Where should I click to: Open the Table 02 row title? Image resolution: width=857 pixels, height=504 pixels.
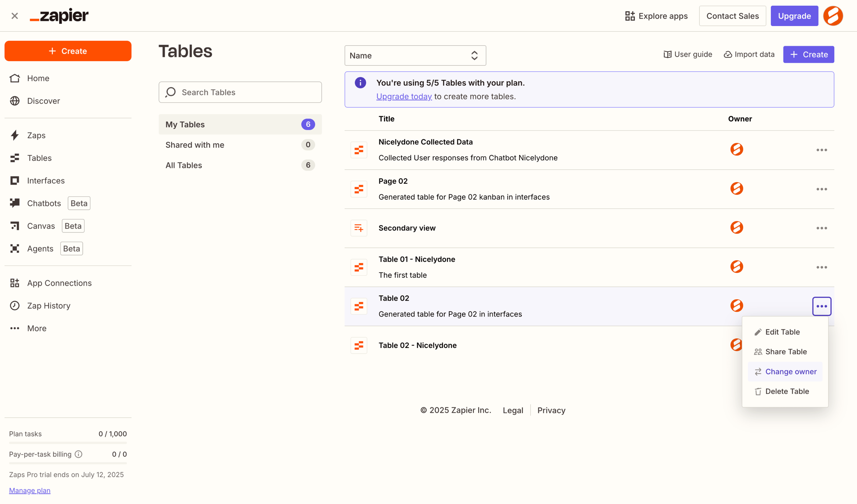pos(394,298)
